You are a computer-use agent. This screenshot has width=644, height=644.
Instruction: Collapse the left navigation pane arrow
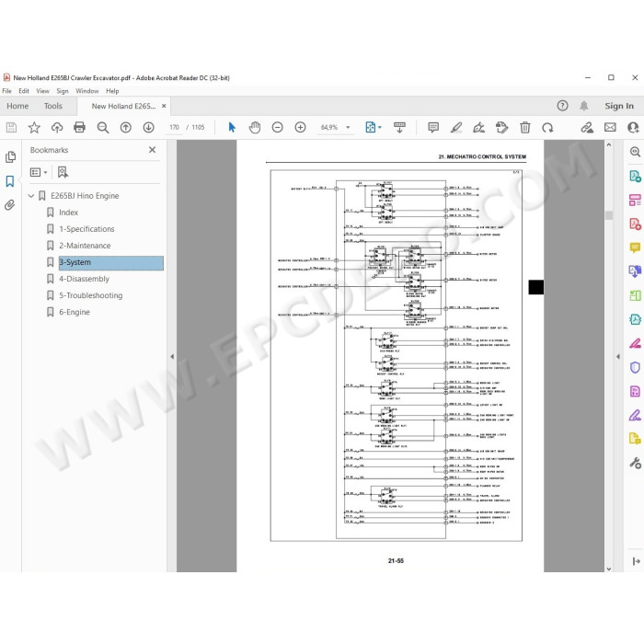(172, 357)
